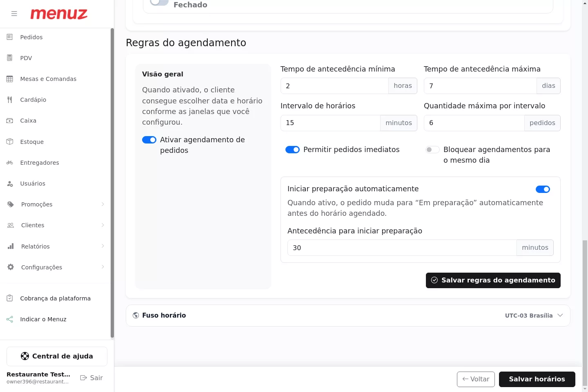Click the Configurações gear icon

click(11, 267)
